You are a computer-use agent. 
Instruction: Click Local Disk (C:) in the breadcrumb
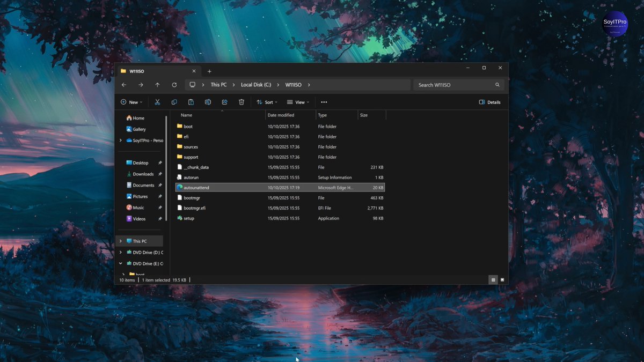[256, 85]
